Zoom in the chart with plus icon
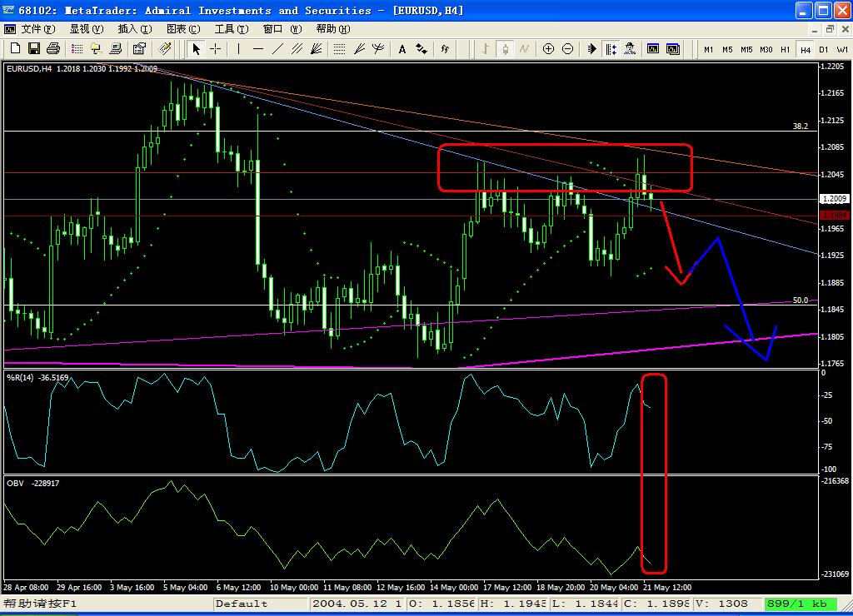 (x=548, y=49)
